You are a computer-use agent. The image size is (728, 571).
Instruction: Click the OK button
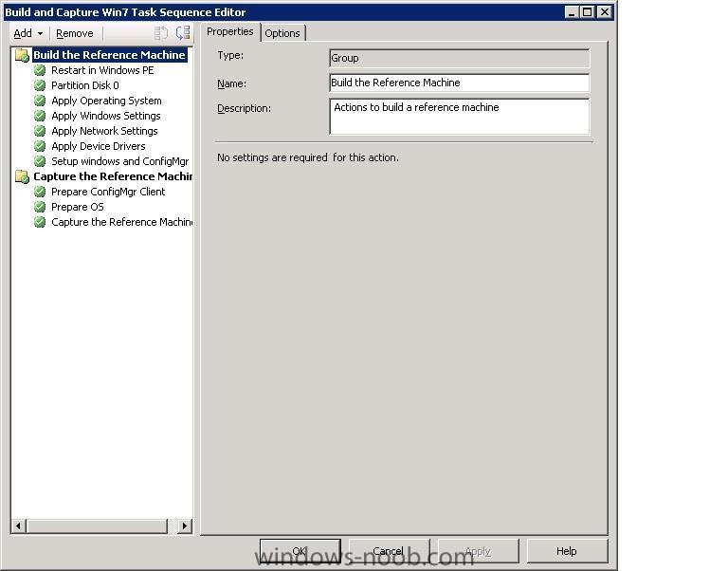coord(300,551)
